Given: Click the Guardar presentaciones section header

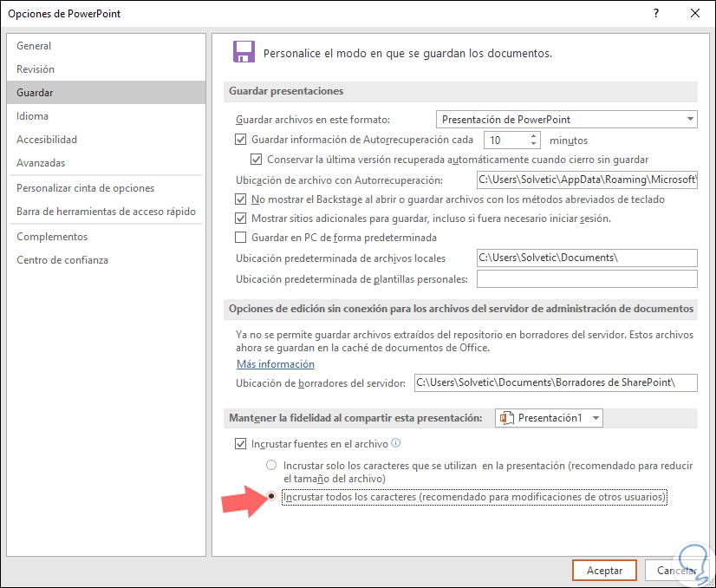Looking at the screenshot, I should (460, 91).
